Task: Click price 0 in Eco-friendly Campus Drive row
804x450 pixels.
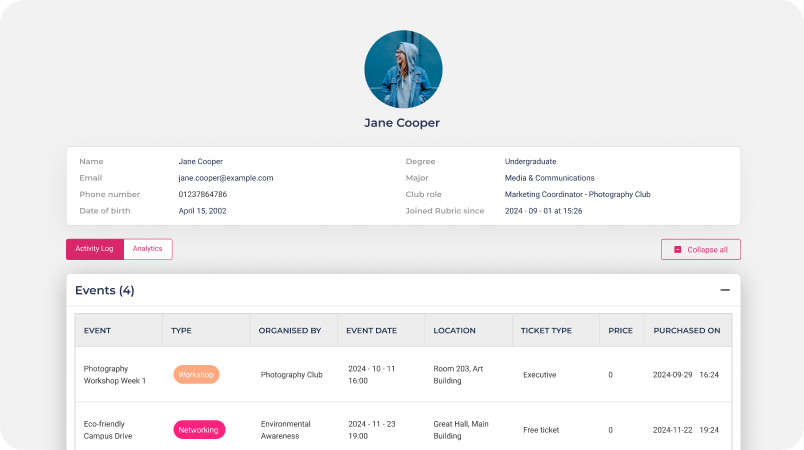Action: (x=610, y=430)
